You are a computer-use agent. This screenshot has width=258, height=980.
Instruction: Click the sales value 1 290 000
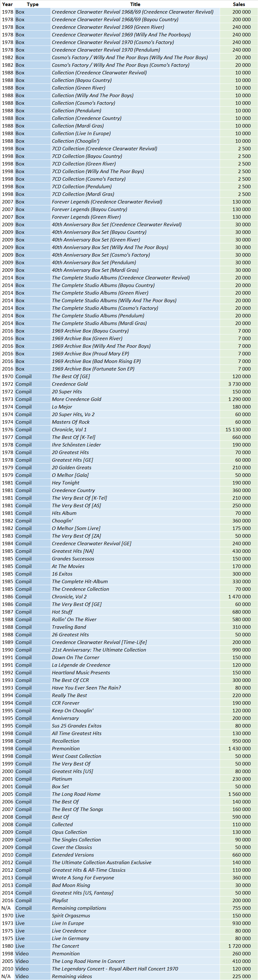[x=239, y=399]
